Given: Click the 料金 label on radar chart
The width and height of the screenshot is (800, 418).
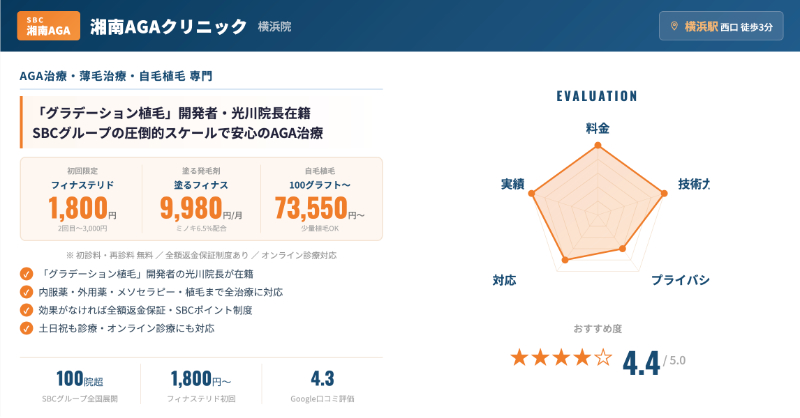Looking at the screenshot, I should pyautogui.click(x=597, y=129).
